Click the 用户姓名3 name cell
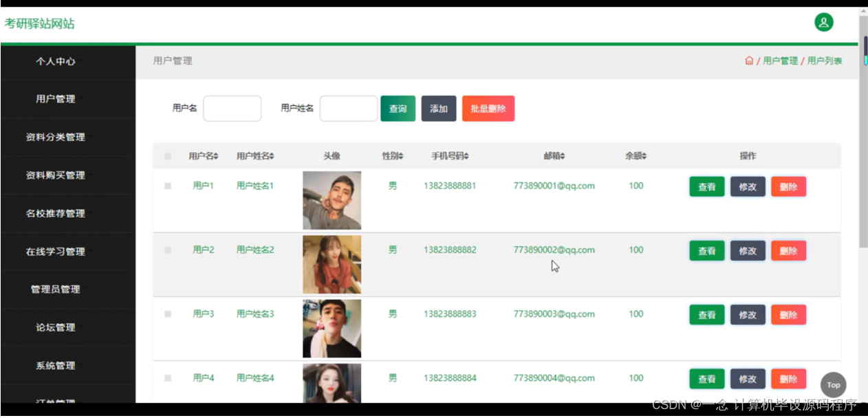868x418 pixels. (255, 313)
